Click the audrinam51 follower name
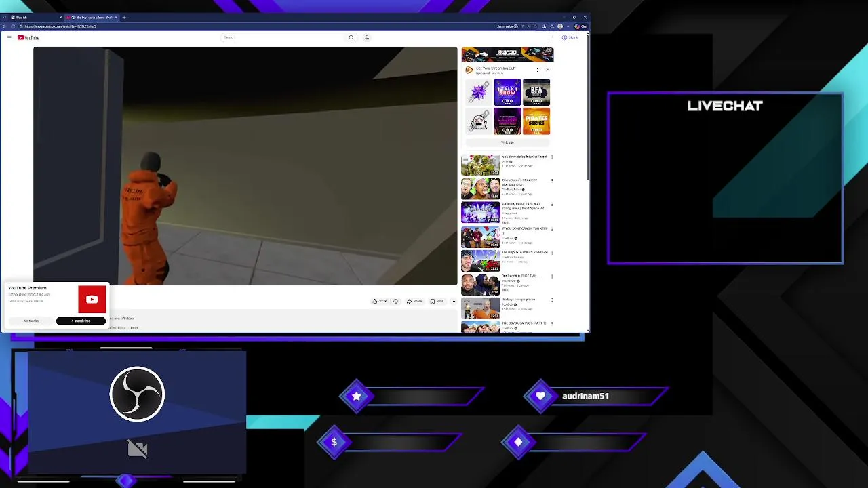Viewport: 868px width, 488px height. (x=585, y=396)
